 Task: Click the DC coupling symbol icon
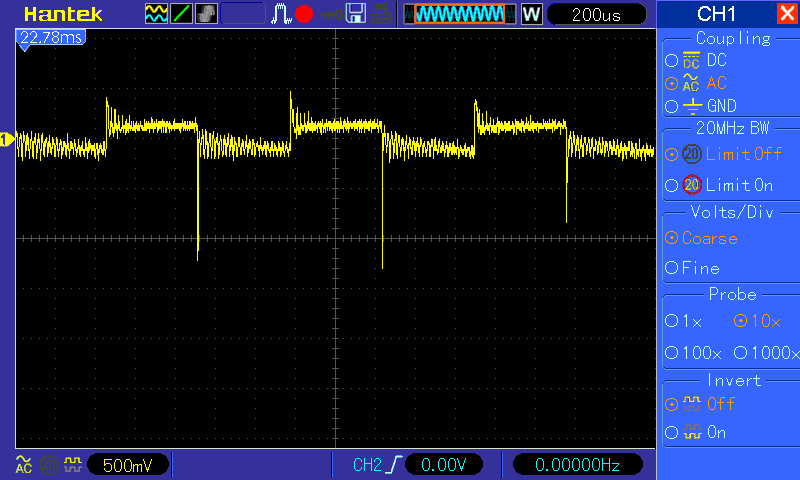[x=691, y=60]
